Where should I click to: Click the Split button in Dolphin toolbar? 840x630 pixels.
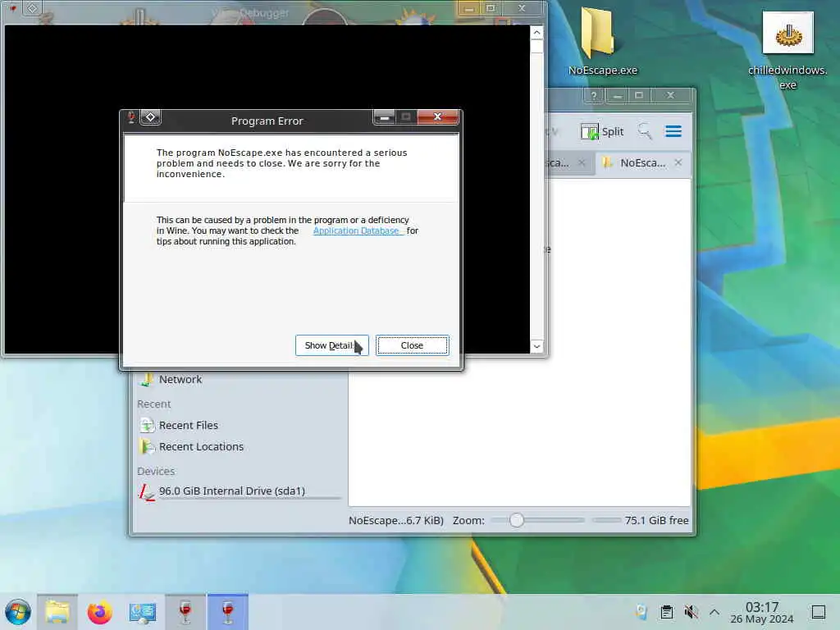602,132
